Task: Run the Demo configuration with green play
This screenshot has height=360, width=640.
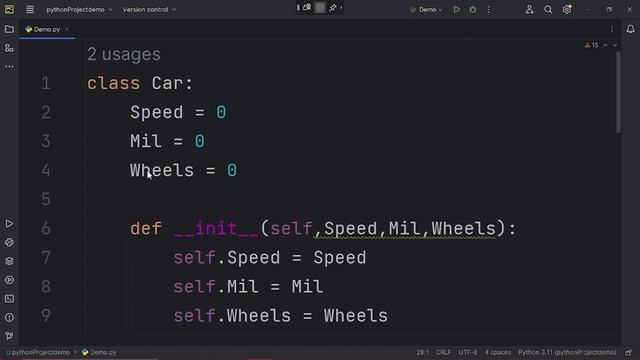Action: (x=456, y=9)
